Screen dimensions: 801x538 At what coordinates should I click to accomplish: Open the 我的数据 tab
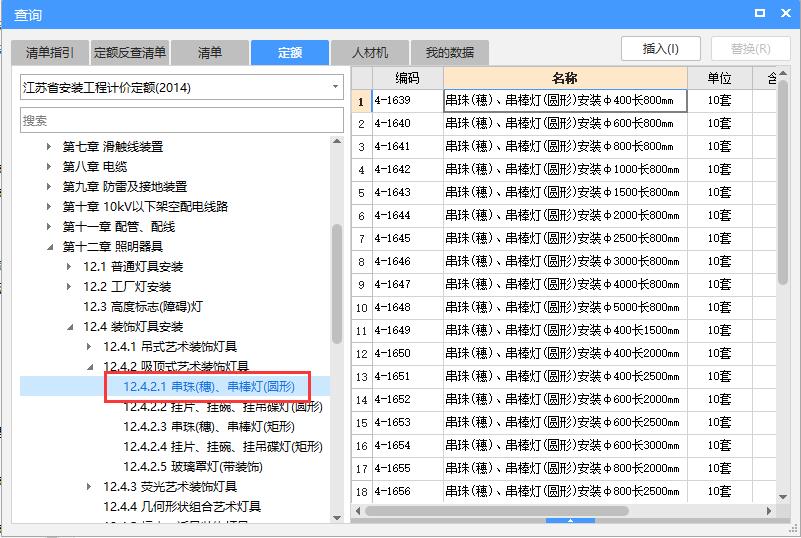[450, 53]
